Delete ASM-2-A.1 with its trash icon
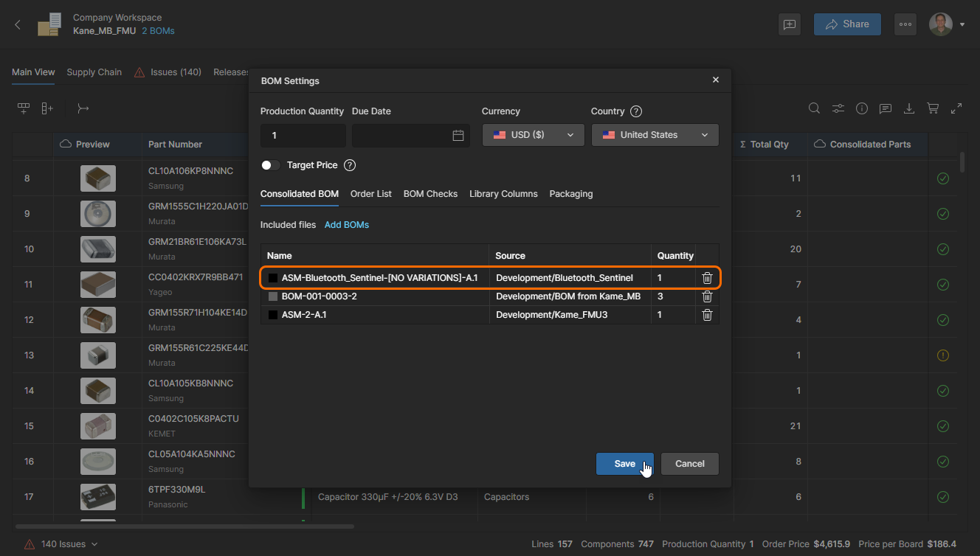Viewport: 980px width, 556px height. 707,315
